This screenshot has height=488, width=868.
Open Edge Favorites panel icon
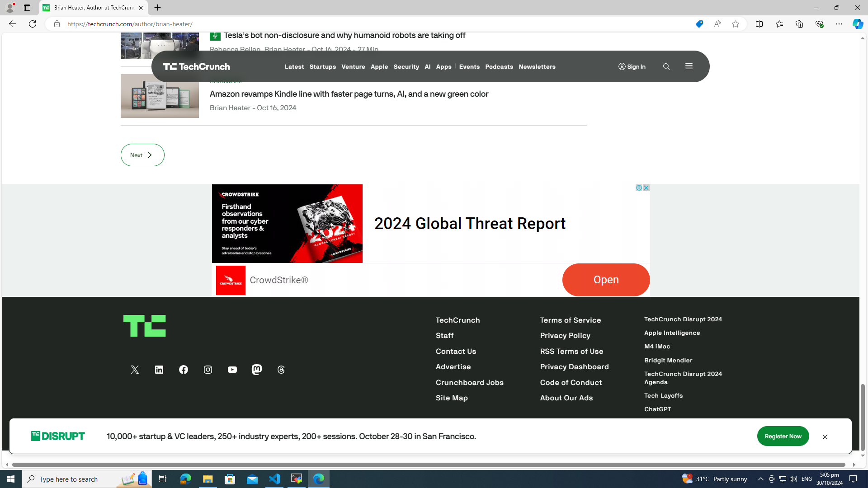[x=779, y=24]
